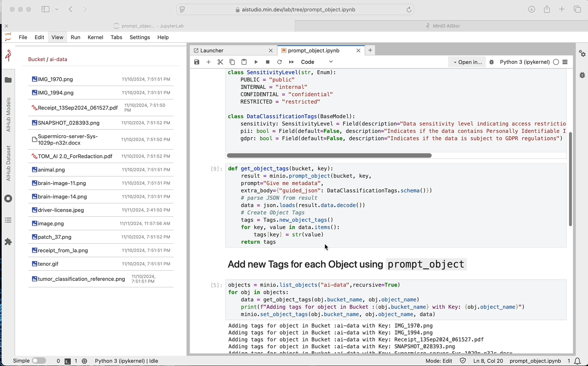
Task: Insert a new cell below using plus icon
Action: tap(208, 62)
